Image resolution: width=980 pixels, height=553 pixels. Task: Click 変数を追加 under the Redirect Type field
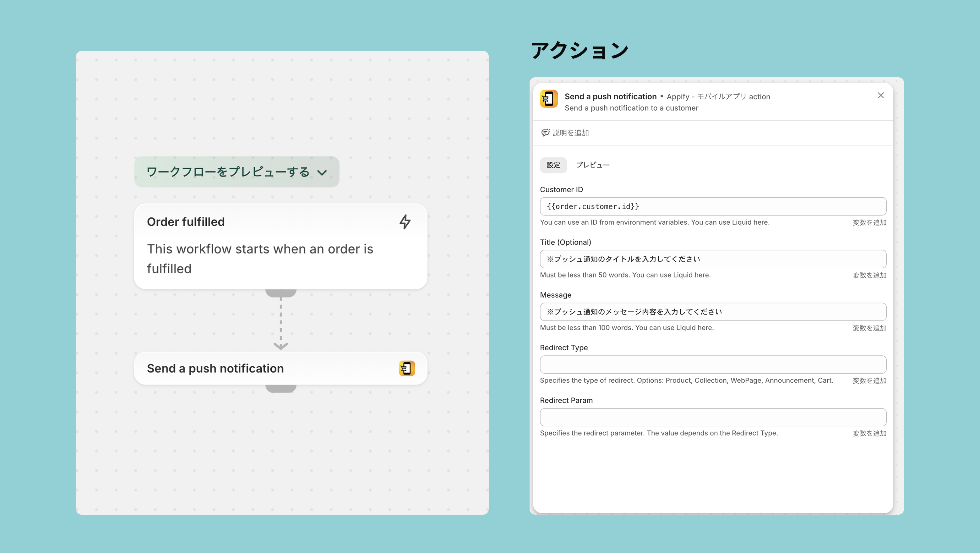tap(869, 381)
